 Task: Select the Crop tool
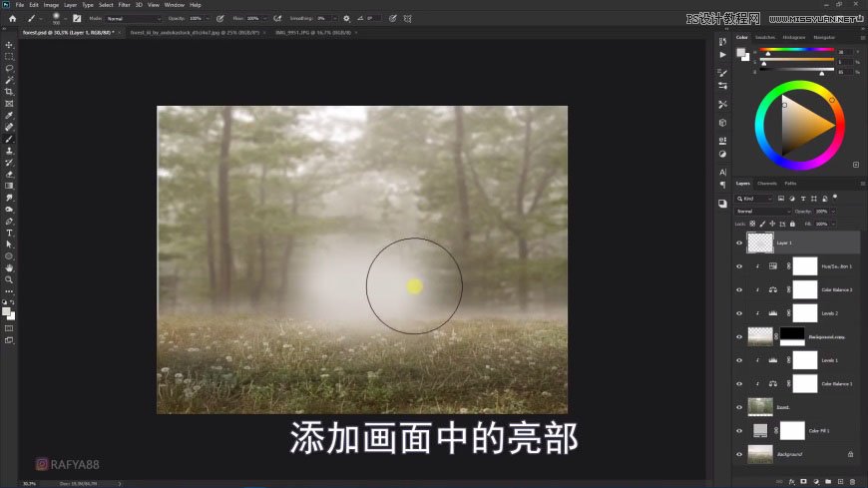tap(9, 92)
